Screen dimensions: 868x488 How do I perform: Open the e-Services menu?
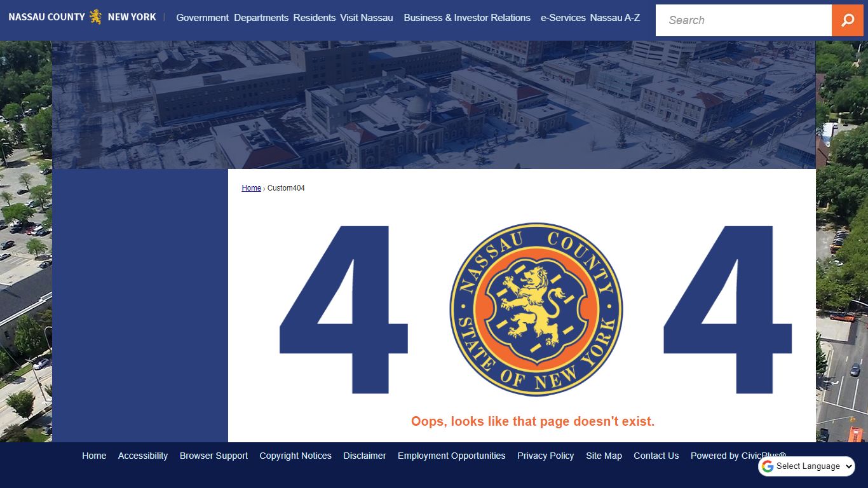[x=563, y=18]
